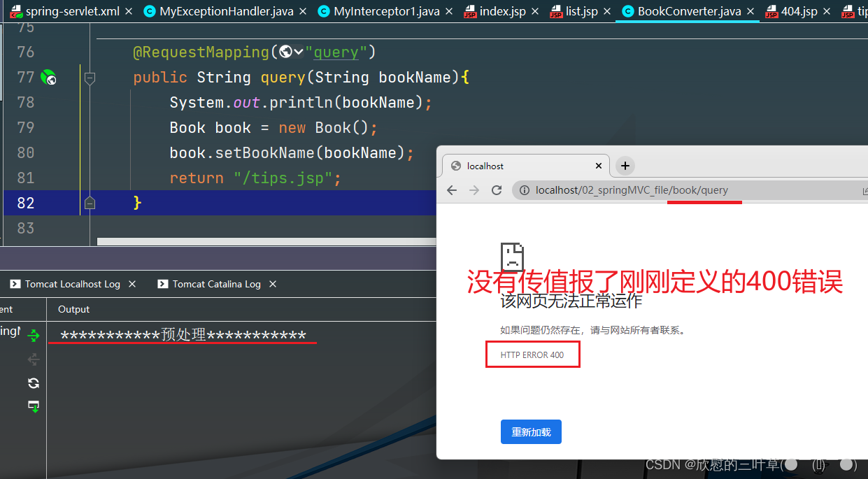The width and height of the screenshot is (868, 479).
Task: Click the 预处理 output log line
Action: tap(183, 336)
